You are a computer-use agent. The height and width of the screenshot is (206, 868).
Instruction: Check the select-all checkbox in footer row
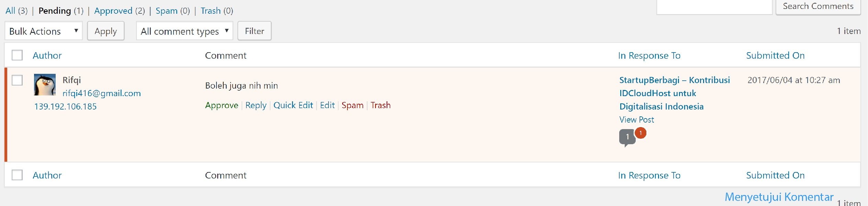(x=18, y=175)
